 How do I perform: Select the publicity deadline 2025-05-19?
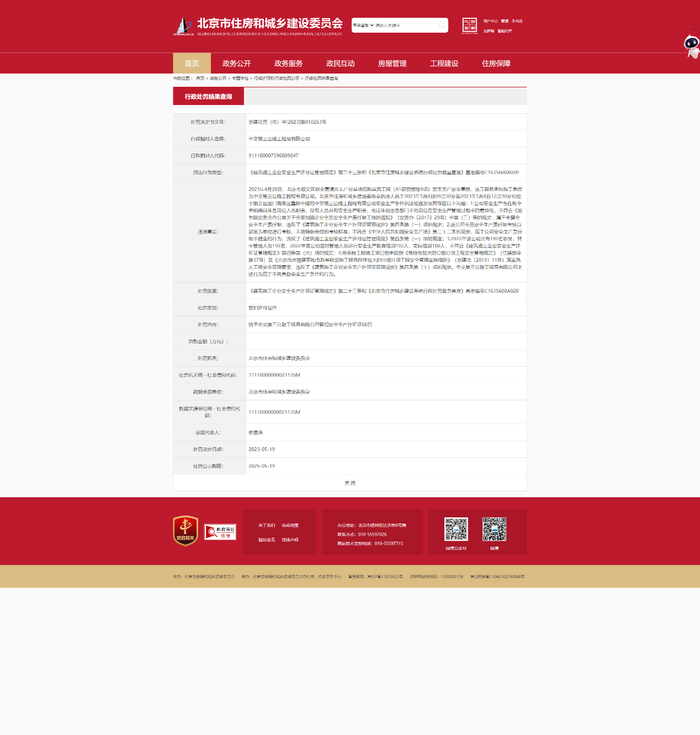pos(262,466)
